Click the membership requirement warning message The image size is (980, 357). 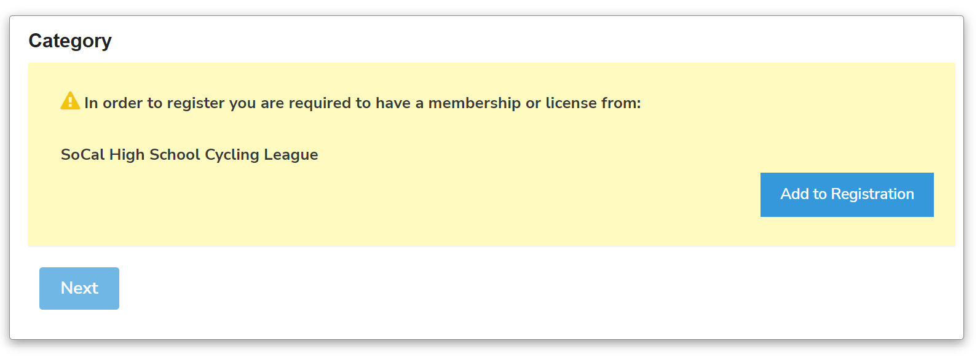coord(362,103)
